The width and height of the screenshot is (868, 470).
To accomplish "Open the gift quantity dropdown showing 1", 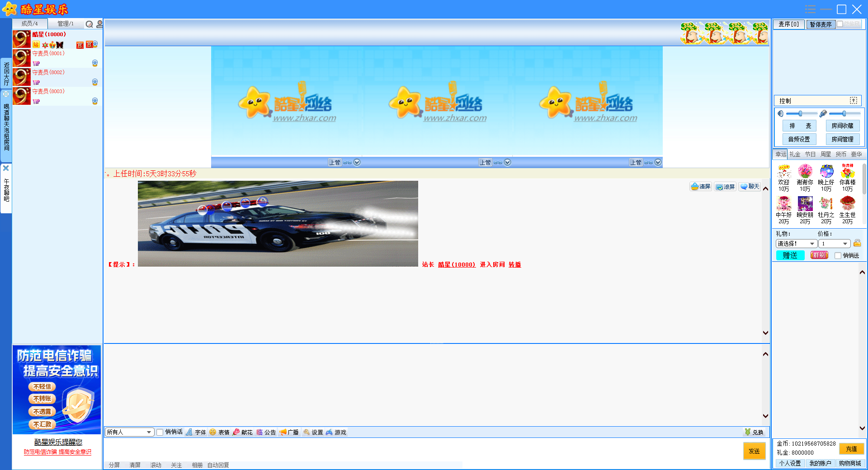I will tap(834, 244).
